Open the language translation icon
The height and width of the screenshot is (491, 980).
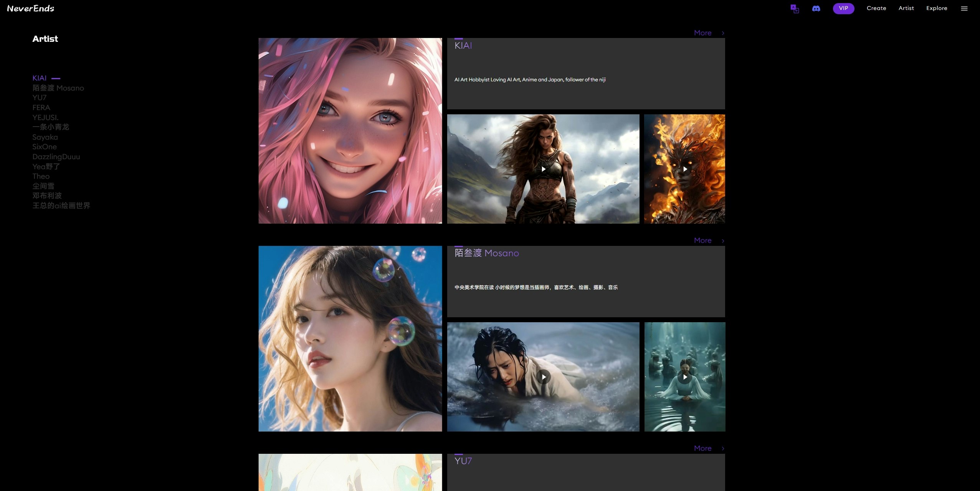point(795,8)
